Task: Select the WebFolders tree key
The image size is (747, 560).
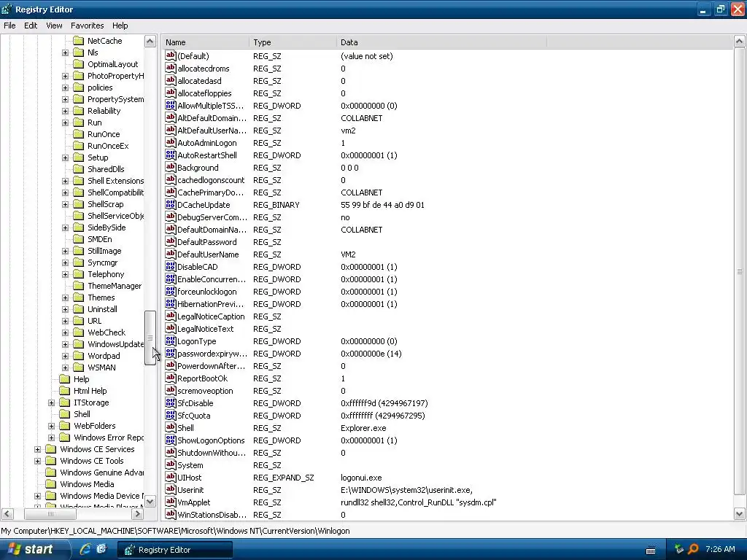Action: (94, 426)
